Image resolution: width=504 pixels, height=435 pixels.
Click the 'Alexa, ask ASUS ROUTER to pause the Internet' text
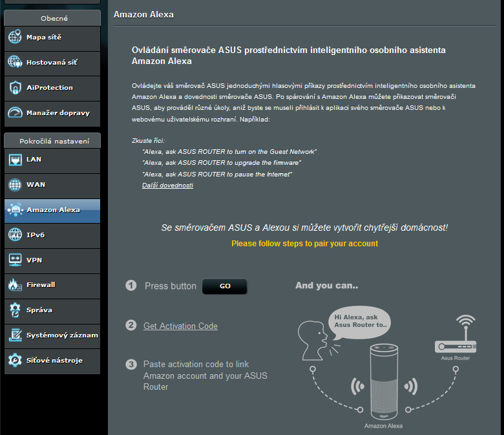click(x=217, y=175)
